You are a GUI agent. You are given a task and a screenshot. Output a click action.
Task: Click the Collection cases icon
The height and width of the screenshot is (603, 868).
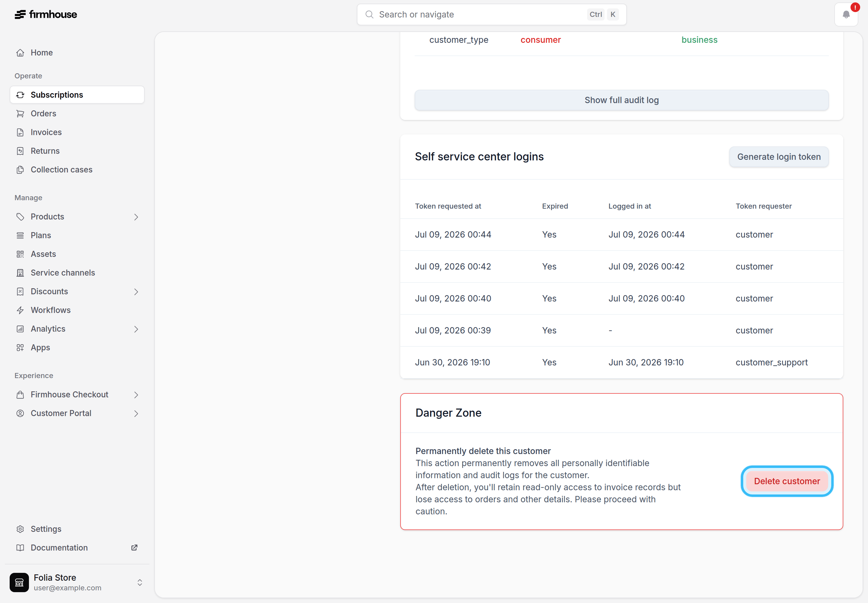point(20,170)
